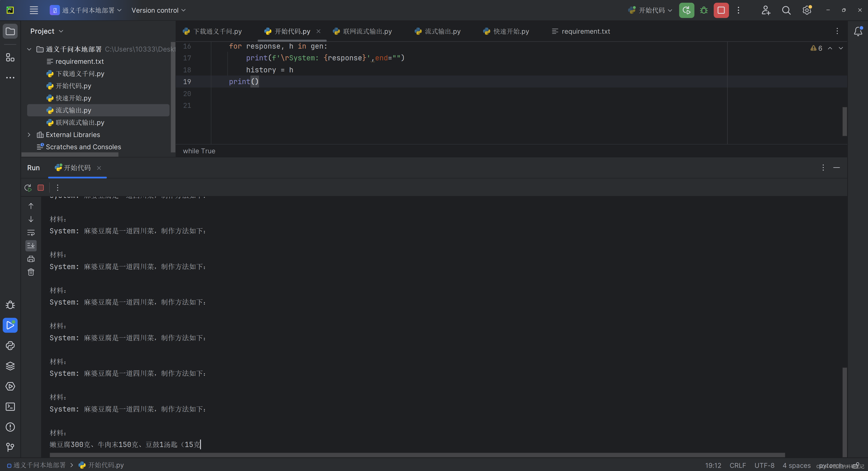Viewport: 868px width, 471px height.
Task: Open notifications bell icon
Action: (x=858, y=31)
